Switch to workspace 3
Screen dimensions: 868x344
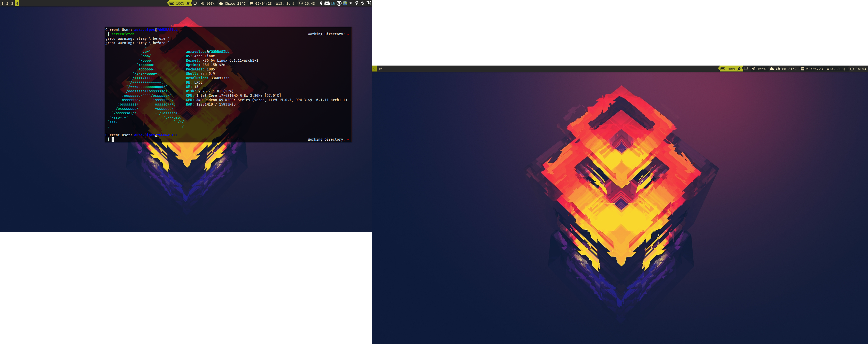(x=12, y=3)
